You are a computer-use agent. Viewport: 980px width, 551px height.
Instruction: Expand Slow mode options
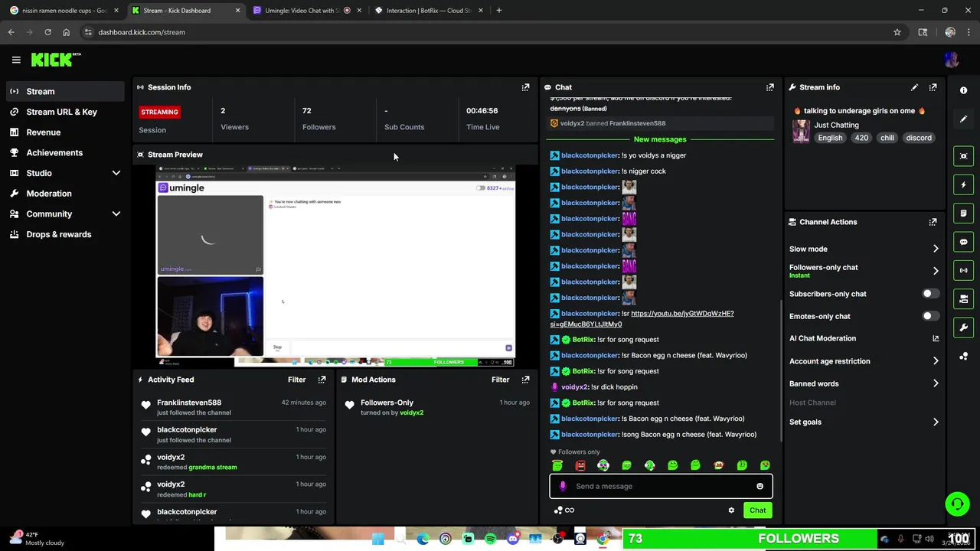click(936, 249)
